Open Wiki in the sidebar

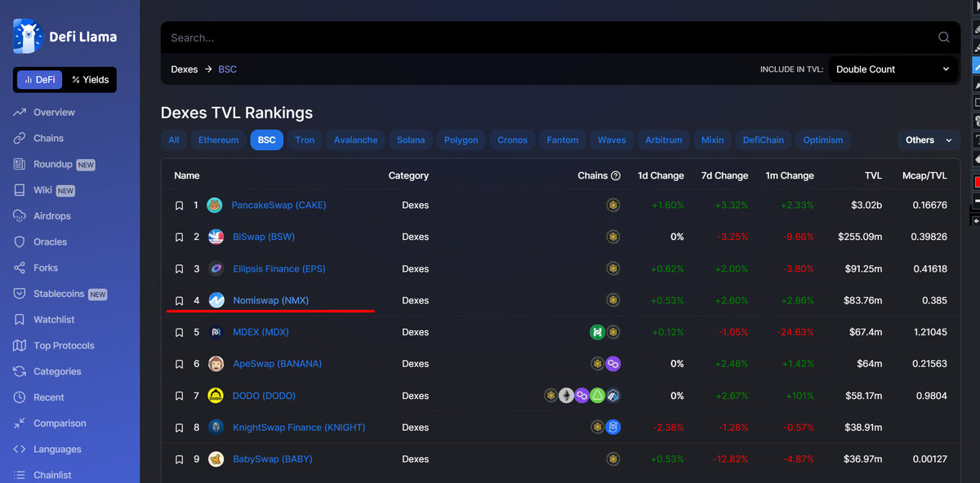click(44, 190)
